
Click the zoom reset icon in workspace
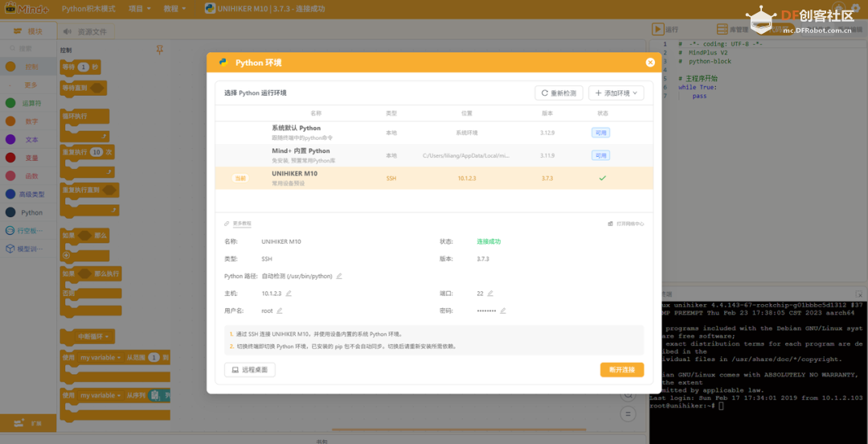tap(627, 413)
